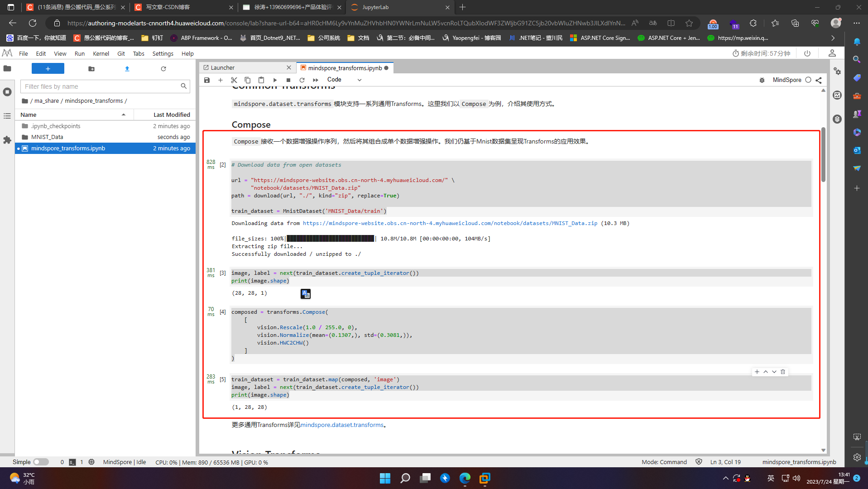The height and width of the screenshot is (489, 868).
Task: Insert a cell below from the cell toolbar
Action: point(757,372)
